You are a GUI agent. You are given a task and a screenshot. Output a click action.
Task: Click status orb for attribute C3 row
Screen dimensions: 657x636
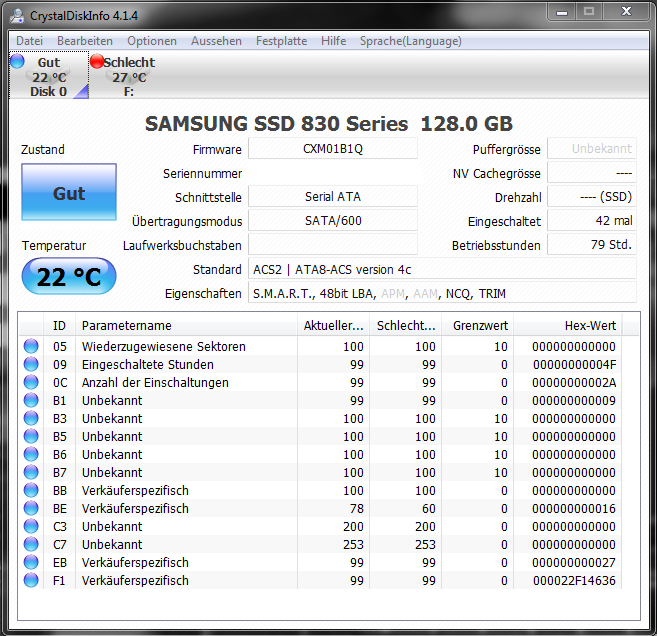click(x=31, y=526)
